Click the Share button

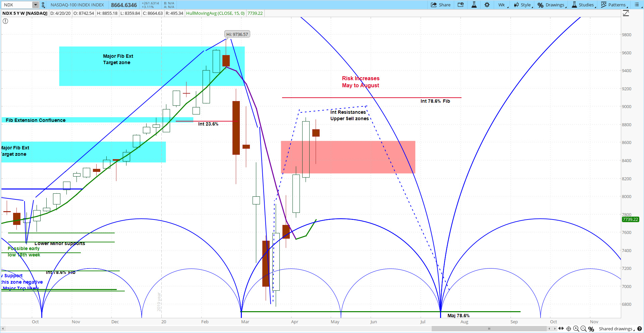[x=440, y=5]
